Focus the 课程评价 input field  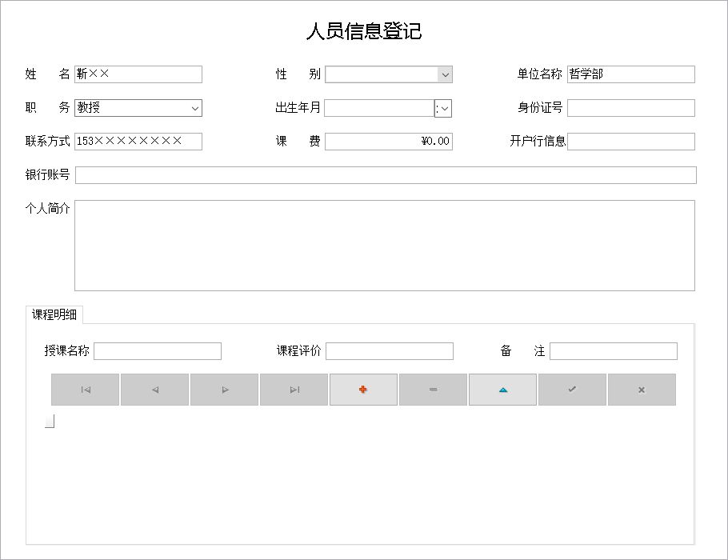tap(390, 351)
